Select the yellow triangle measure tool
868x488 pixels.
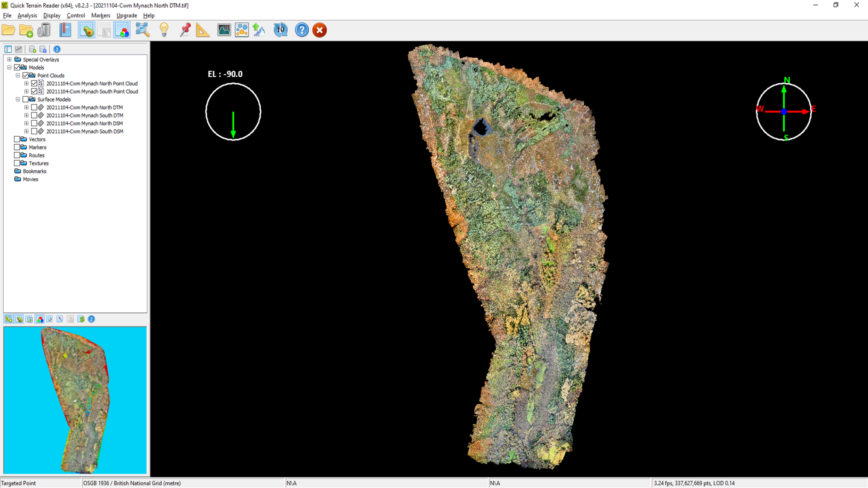point(202,30)
